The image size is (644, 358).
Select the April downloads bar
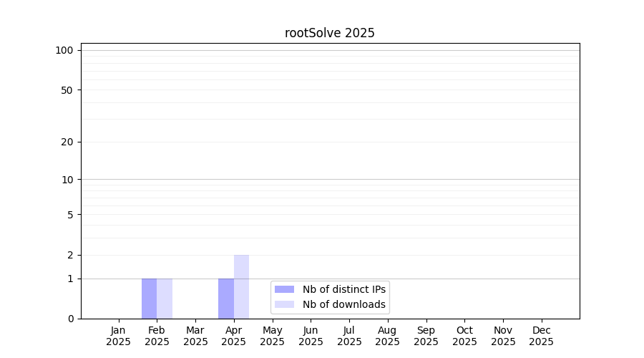tap(241, 286)
